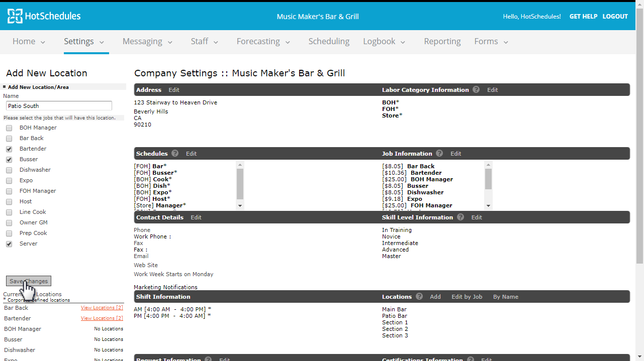Viewport: 644px width, 361px height.
Task: Expand the Staff menu
Action: pos(205,42)
